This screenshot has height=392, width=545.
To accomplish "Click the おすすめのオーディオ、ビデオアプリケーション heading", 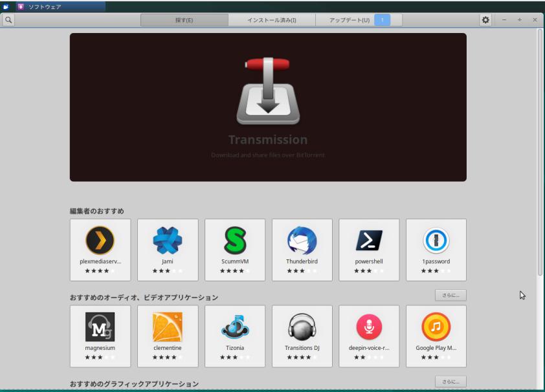I will (144, 298).
